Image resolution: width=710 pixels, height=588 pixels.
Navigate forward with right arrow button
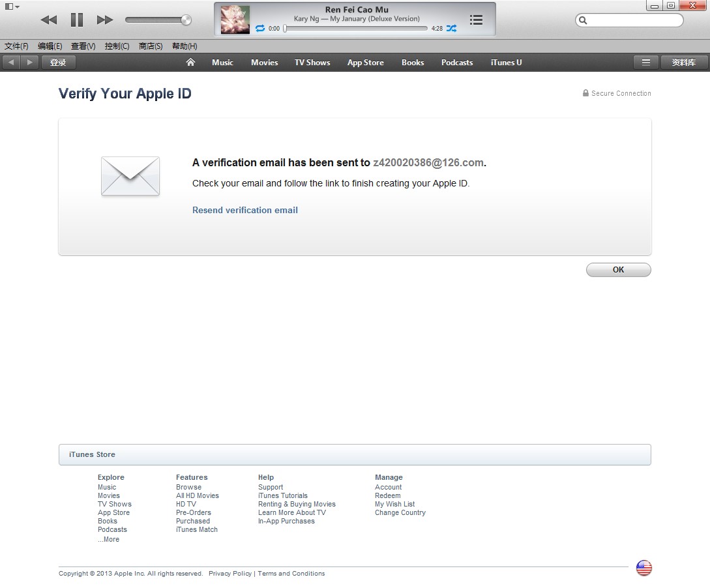[x=29, y=63]
